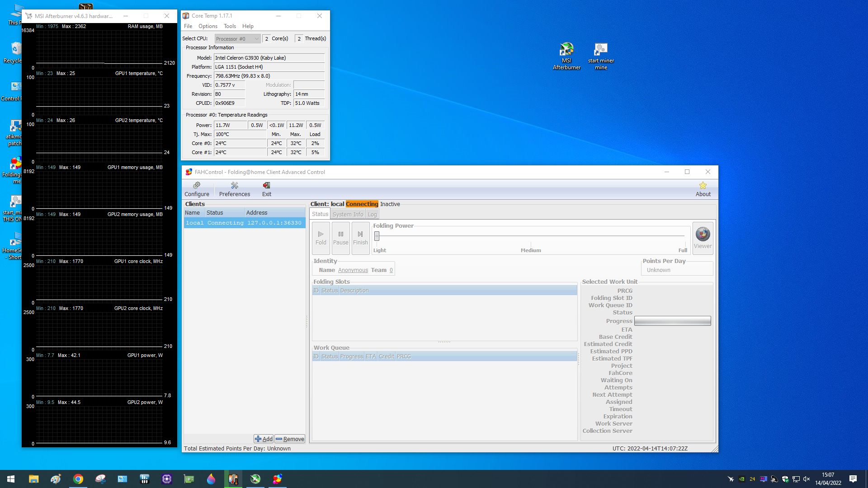868x488 pixels.
Task: Click the Pause folding button
Action: tap(340, 238)
